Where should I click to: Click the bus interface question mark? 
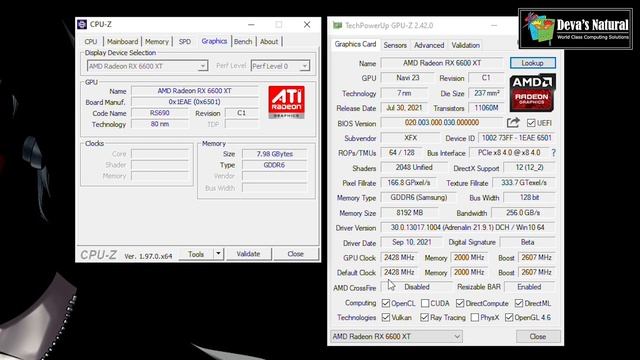[553, 153]
